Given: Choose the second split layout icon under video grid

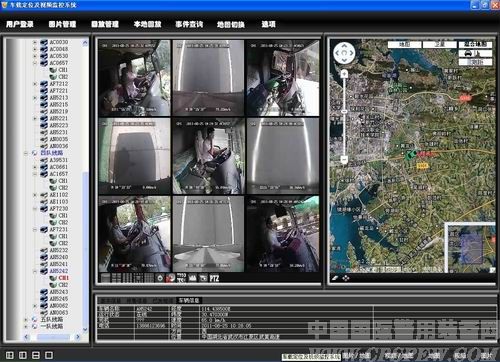Looking at the screenshot, I should tap(116, 278).
